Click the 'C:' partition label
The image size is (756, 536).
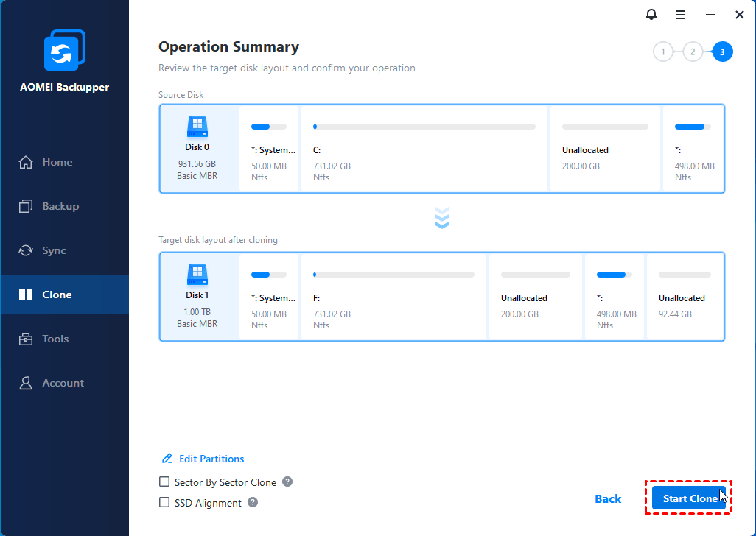pyautogui.click(x=317, y=150)
